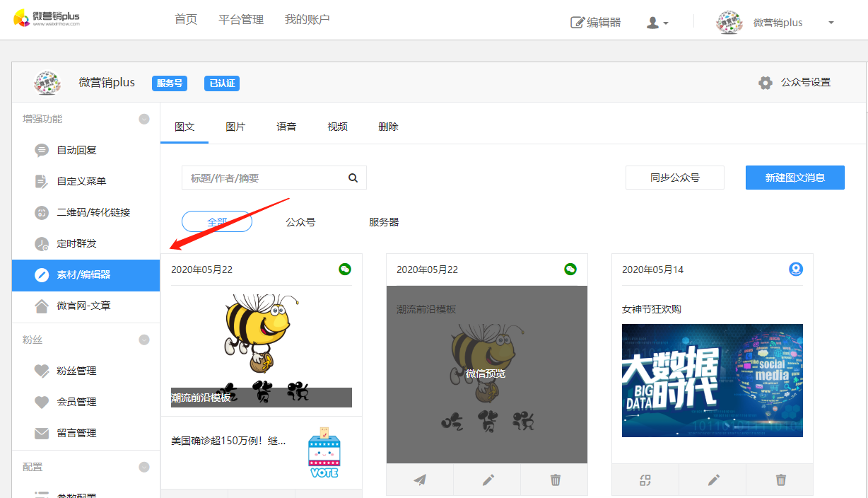Collapse the 配置 section
Screen dimensions: 868x498
click(x=144, y=467)
